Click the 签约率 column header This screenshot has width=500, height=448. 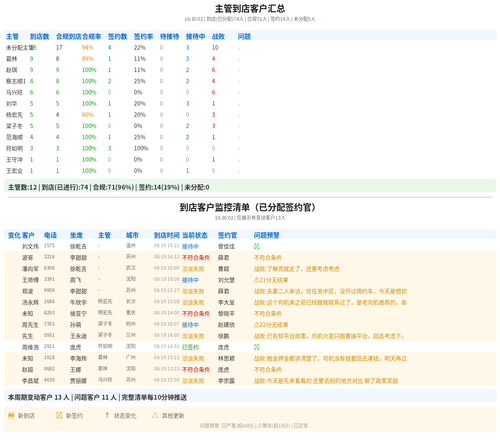tap(144, 36)
